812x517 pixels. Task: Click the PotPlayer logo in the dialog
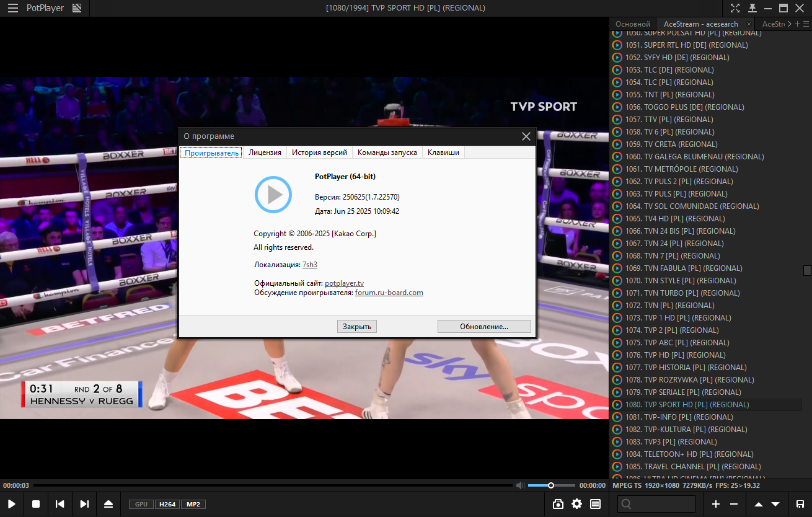[273, 195]
